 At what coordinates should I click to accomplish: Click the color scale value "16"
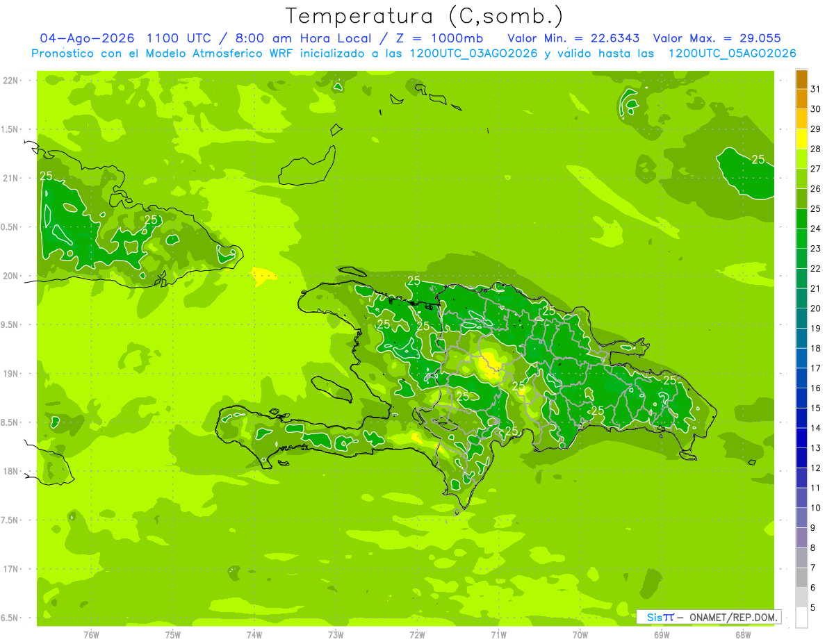(815, 388)
